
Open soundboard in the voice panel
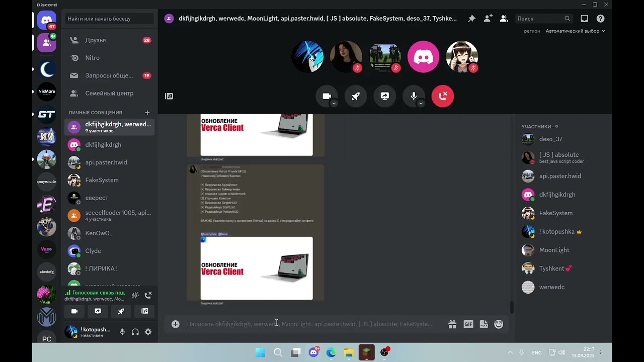click(145, 311)
